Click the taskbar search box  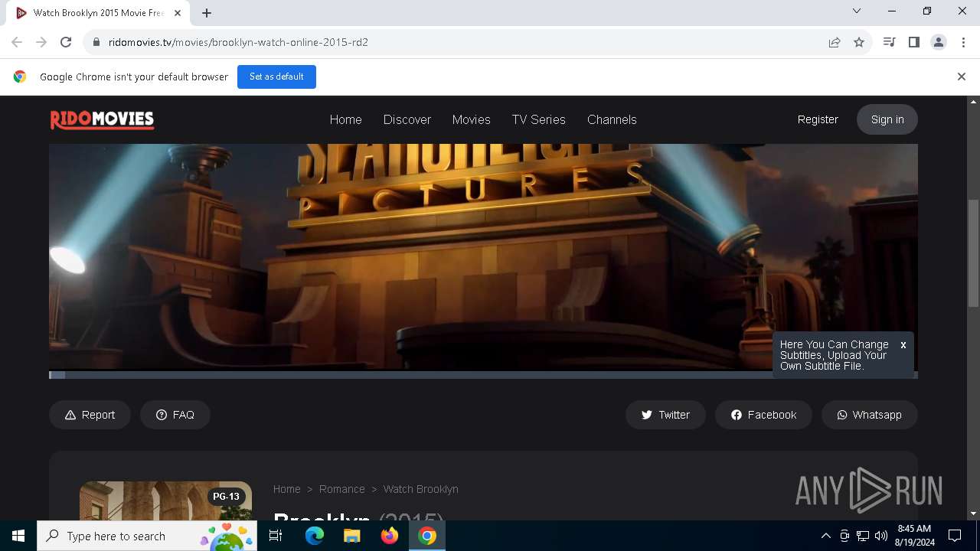click(147, 536)
